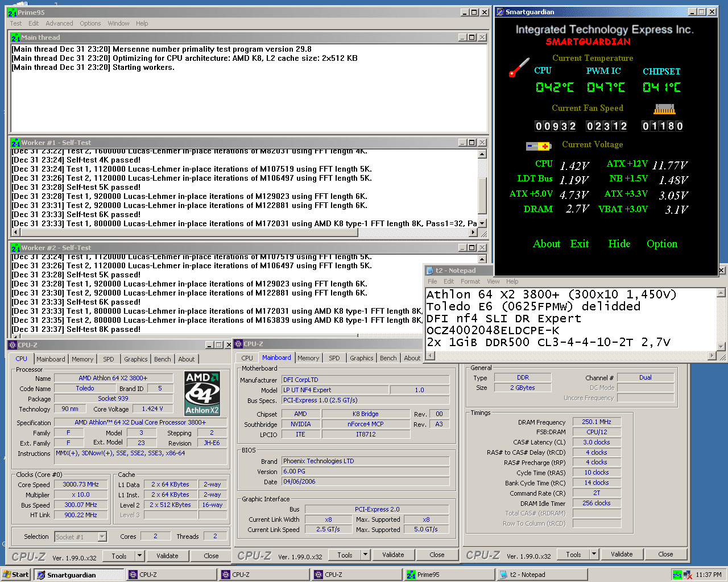Expand Tools dropdown arrow in first CPU-Z window
Viewport: 728px width, 582px height.
(x=139, y=556)
